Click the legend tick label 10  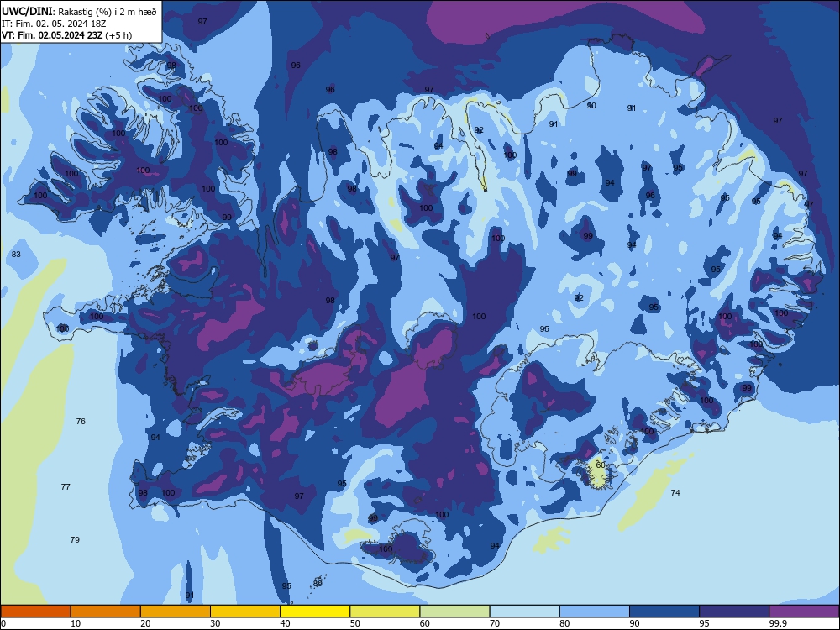click(76, 623)
